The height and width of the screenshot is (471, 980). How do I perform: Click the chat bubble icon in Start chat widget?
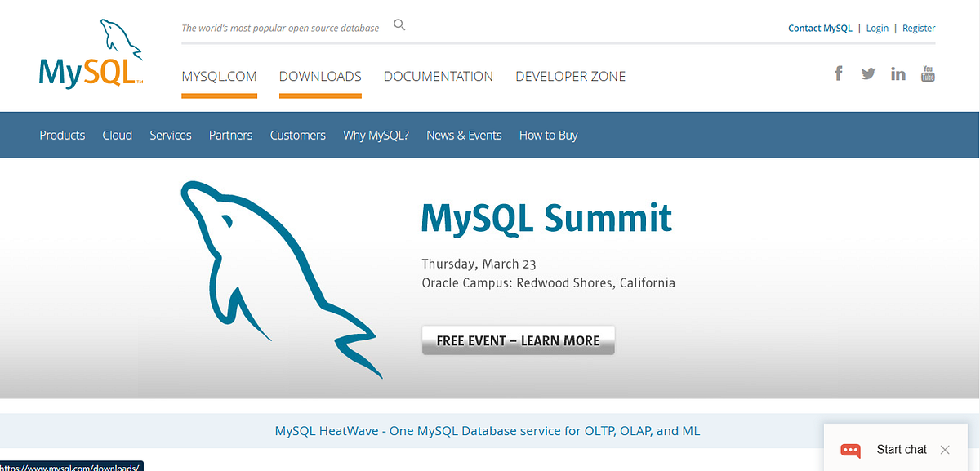coord(850,450)
